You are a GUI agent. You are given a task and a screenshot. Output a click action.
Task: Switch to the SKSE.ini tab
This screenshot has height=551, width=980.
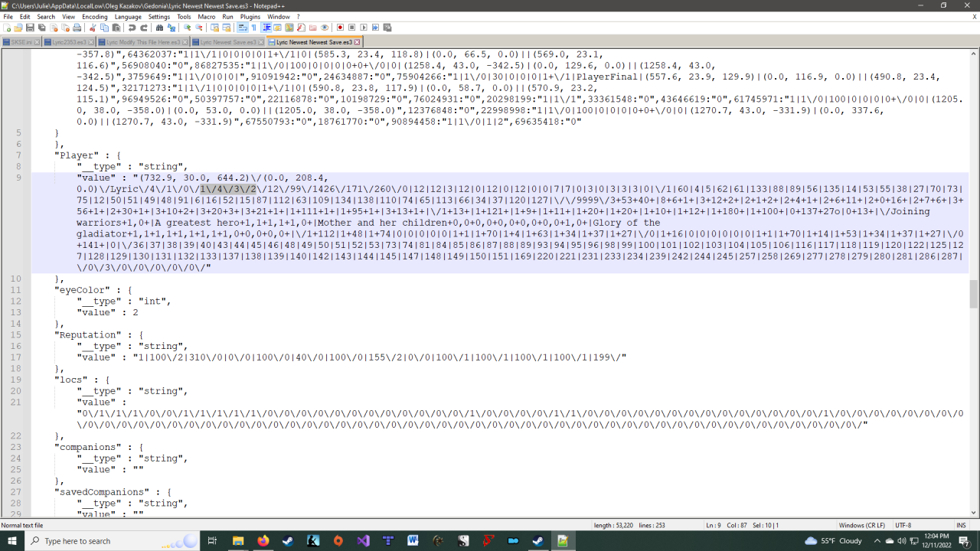click(18, 42)
